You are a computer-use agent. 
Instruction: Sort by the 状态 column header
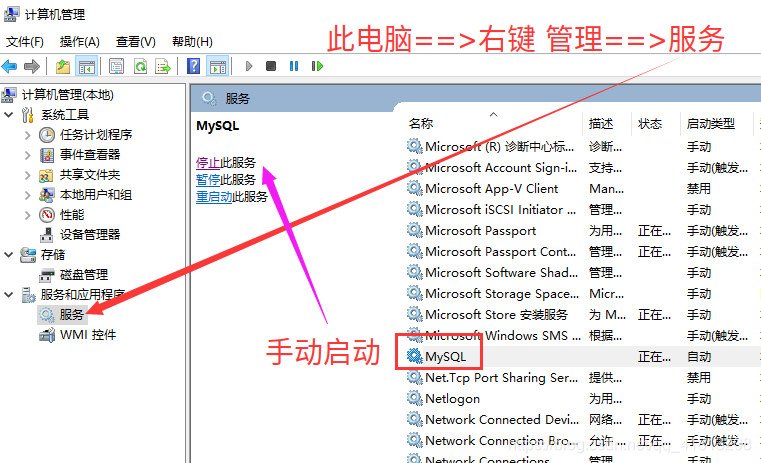(x=650, y=124)
